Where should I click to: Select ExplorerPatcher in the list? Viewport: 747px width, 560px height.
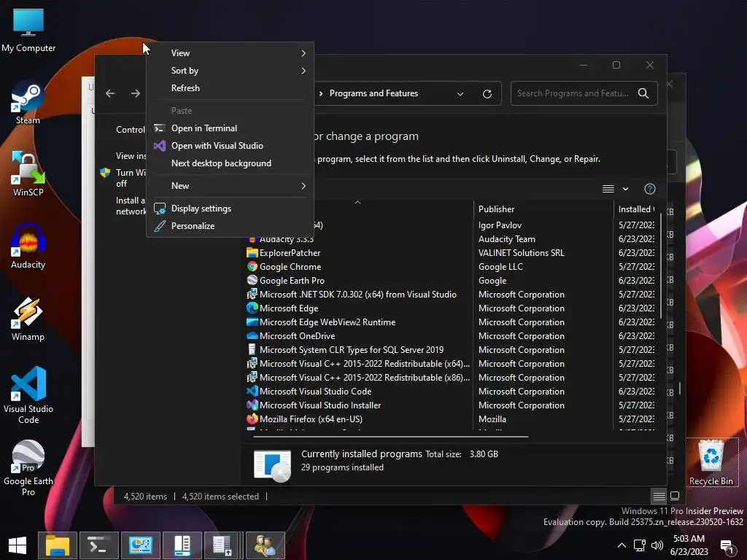290,253
